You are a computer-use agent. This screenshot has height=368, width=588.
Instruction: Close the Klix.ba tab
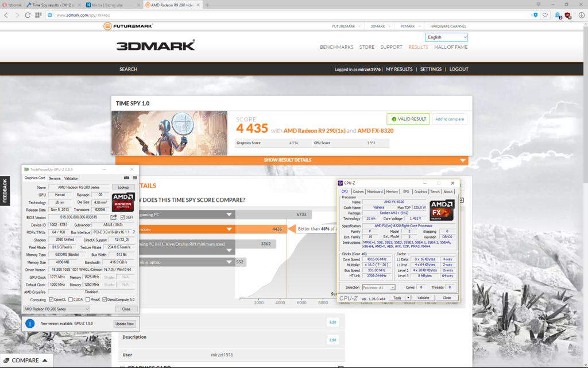[x=139, y=5]
